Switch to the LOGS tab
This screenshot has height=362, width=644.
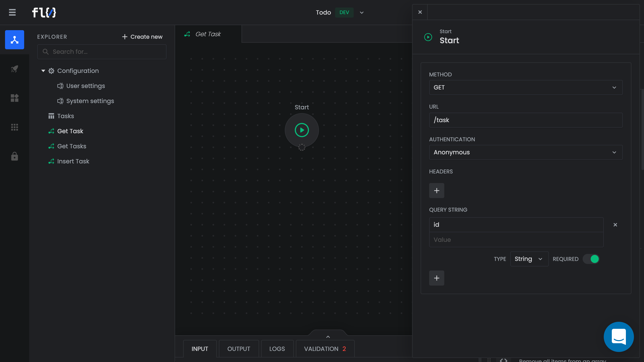[x=277, y=349]
